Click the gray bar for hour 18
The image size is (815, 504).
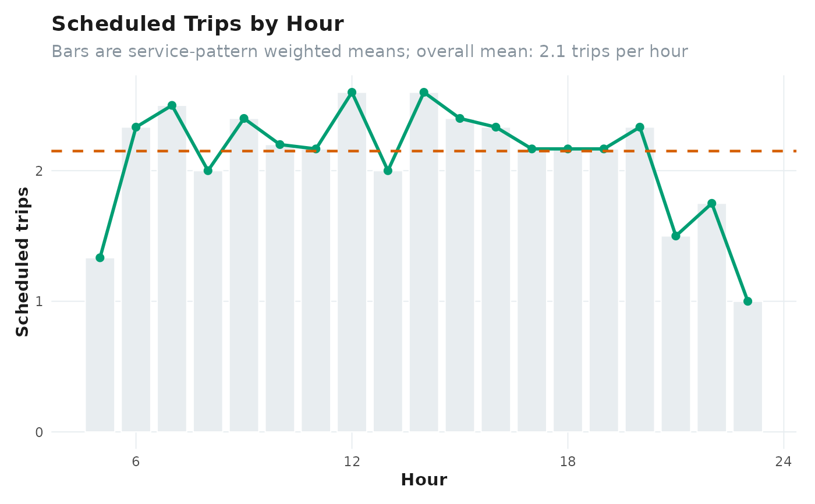point(568,290)
